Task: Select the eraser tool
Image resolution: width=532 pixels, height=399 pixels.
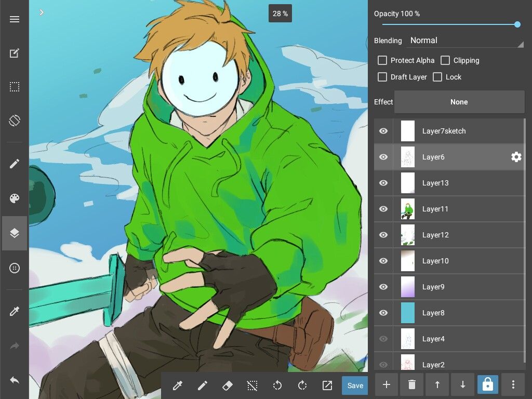Action: (x=228, y=385)
